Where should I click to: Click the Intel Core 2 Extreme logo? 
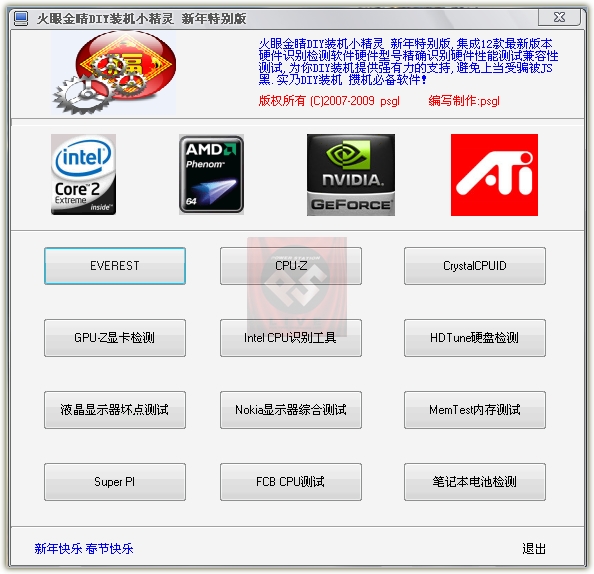[83, 174]
